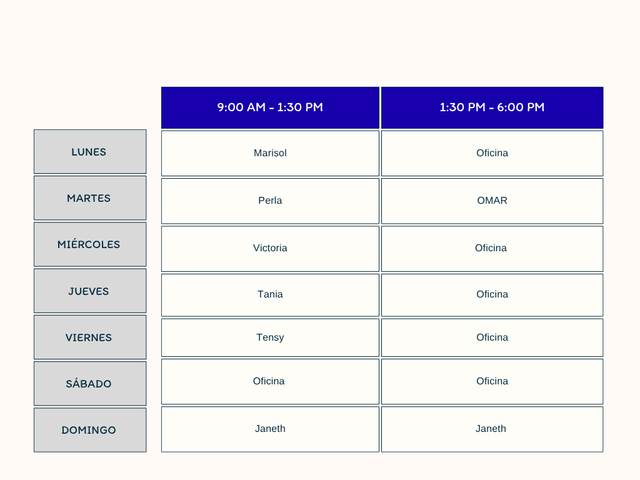Select the SÁBADO day box
Image resolution: width=640 pixels, height=480 pixels.
pyautogui.click(x=90, y=384)
